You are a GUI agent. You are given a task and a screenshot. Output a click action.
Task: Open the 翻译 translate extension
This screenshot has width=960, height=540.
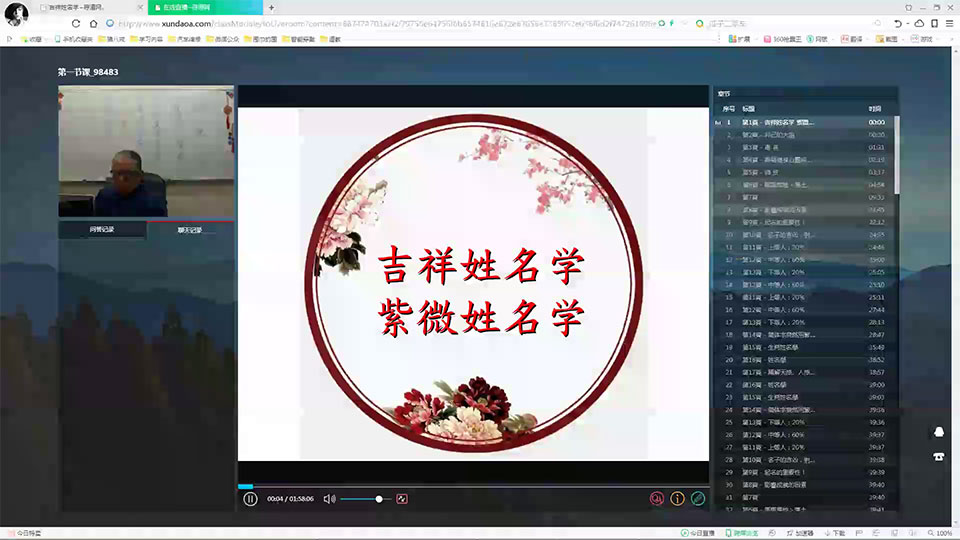tap(852, 39)
